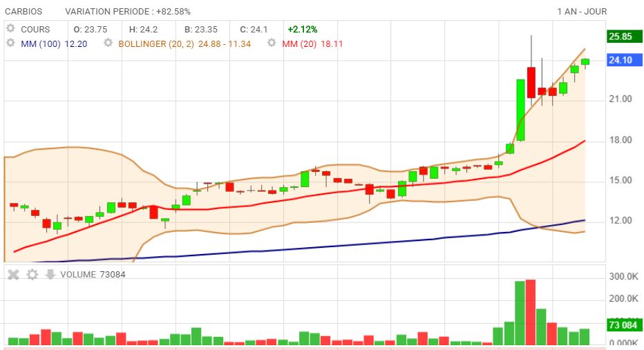Viewport: 644px width, 350px height.
Task: Click the +2.12% change value
Action: 302,30
